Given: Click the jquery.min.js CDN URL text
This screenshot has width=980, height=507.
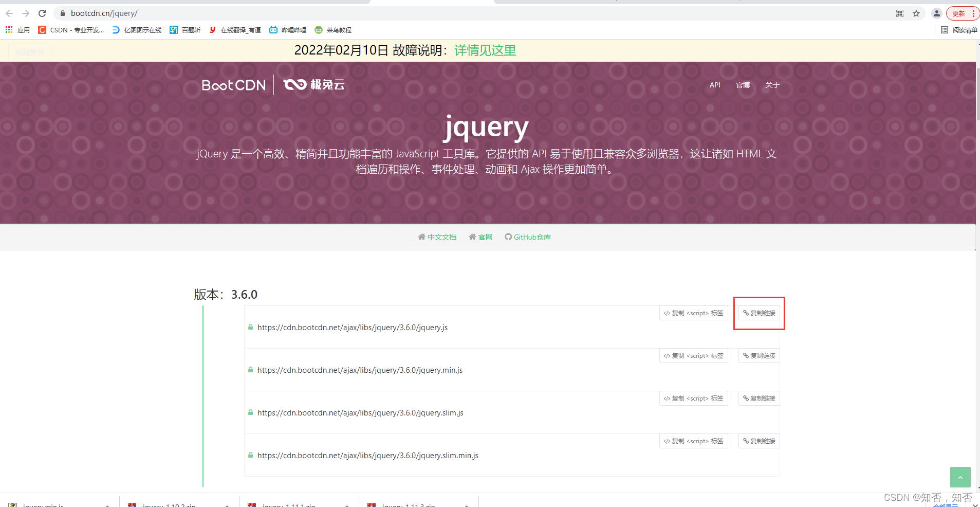Looking at the screenshot, I should click(x=360, y=370).
